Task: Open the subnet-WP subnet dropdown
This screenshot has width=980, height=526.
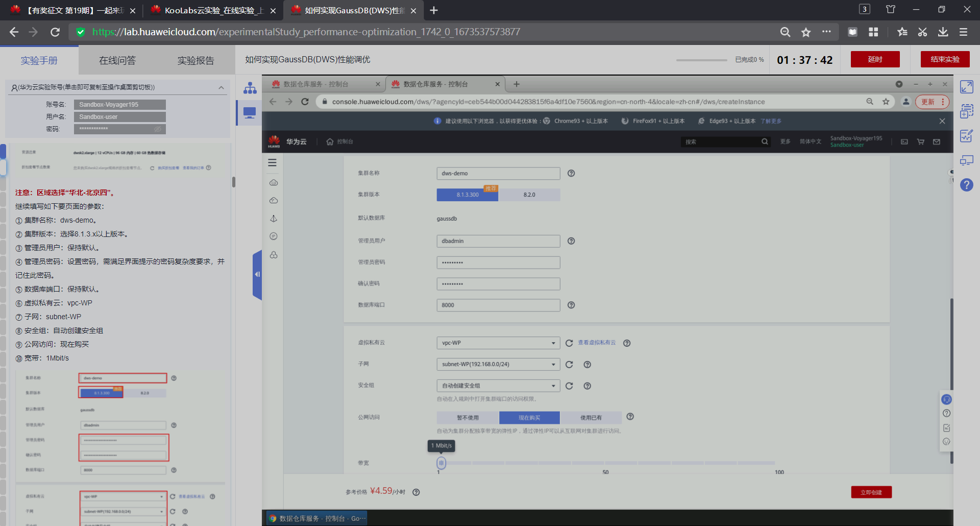Action: pyautogui.click(x=498, y=365)
